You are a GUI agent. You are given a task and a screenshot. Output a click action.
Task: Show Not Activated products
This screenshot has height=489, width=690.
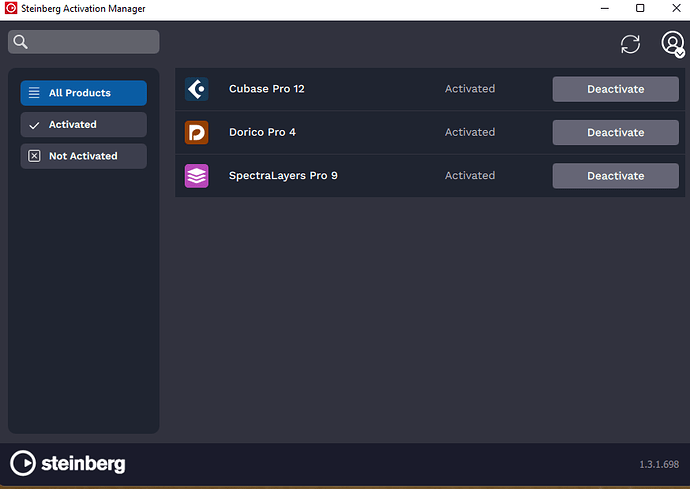click(x=84, y=156)
